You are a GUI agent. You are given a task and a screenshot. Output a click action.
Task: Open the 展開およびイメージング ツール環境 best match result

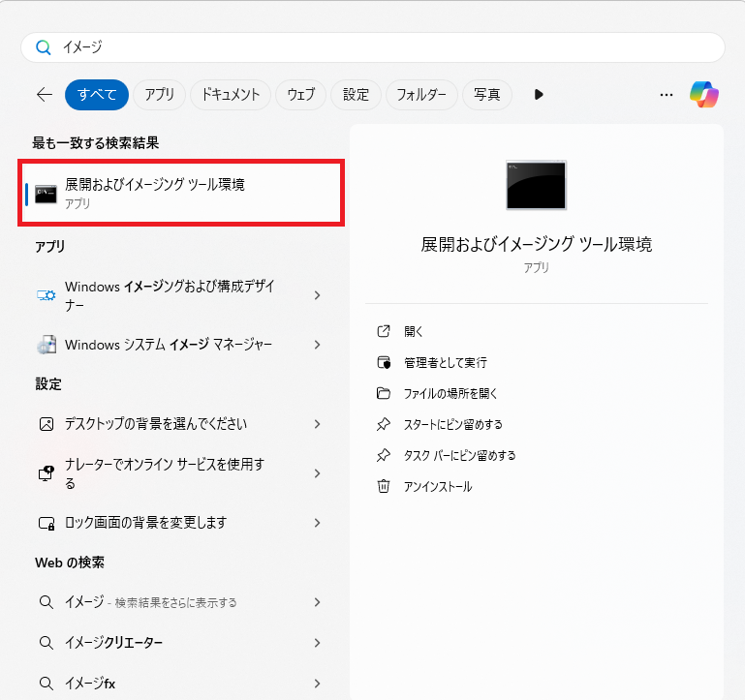pyautogui.click(x=181, y=193)
